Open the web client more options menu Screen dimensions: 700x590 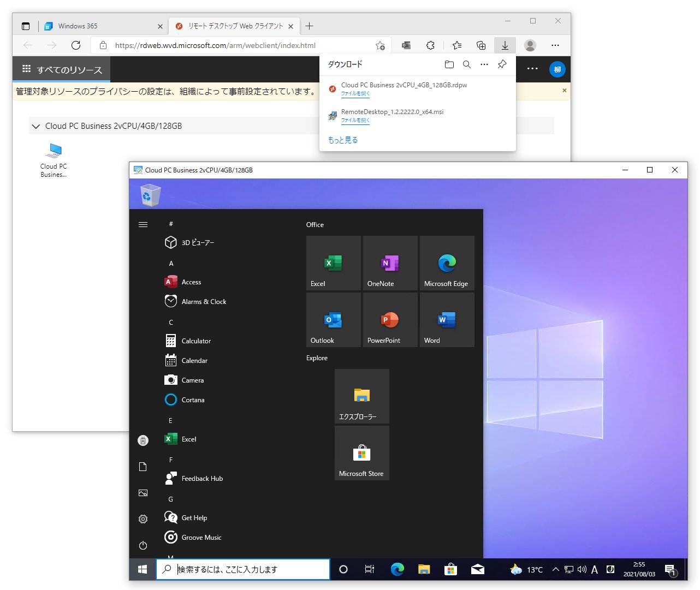pos(532,69)
